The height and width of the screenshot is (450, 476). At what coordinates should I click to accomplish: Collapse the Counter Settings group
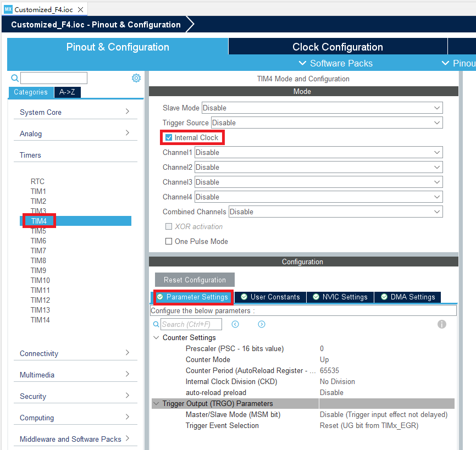click(x=156, y=337)
